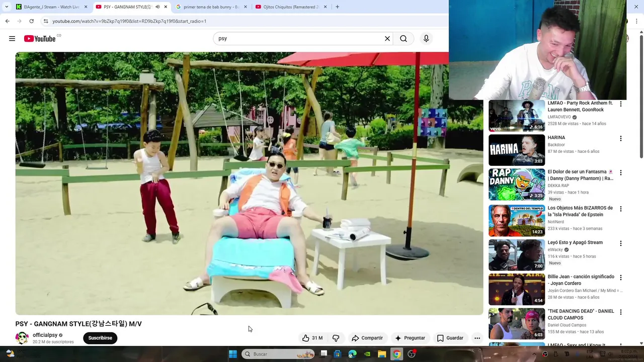The image size is (644, 362).
Task: Open the Billie Jean Joyan Cordero thumbnail
Action: tap(517, 289)
